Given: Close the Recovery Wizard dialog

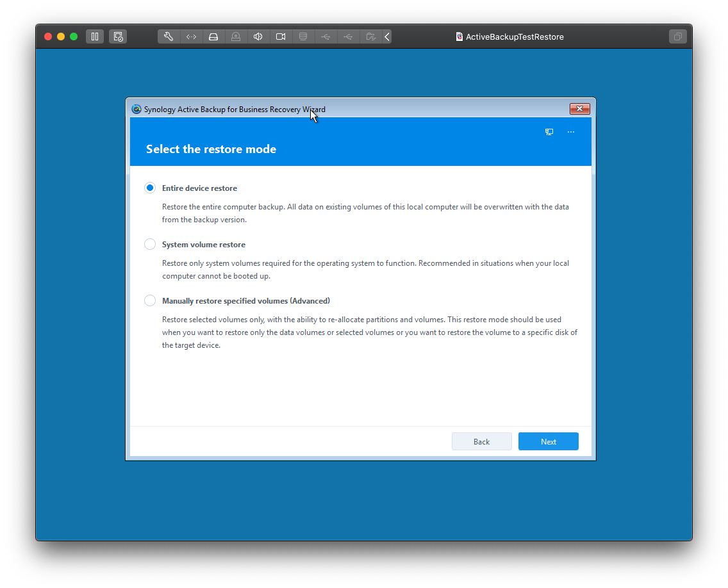Looking at the screenshot, I should [x=580, y=109].
